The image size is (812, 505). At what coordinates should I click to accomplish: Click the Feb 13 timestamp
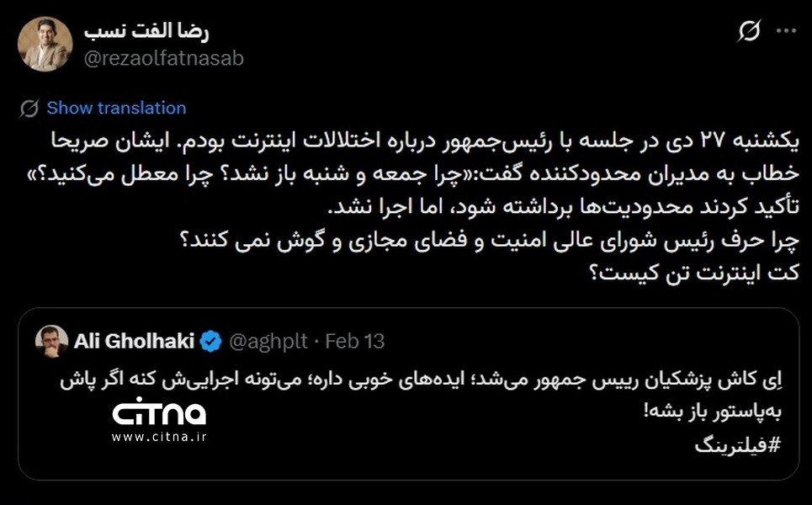[x=354, y=341]
